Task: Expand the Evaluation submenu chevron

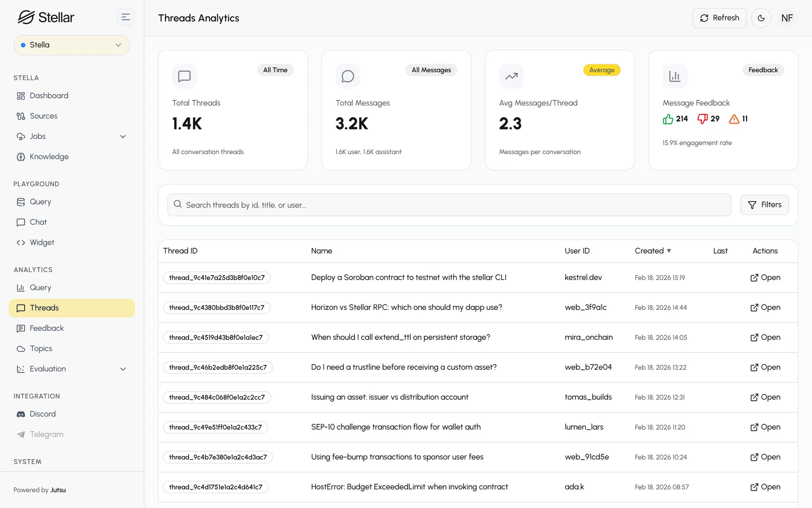Action: coord(123,369)
